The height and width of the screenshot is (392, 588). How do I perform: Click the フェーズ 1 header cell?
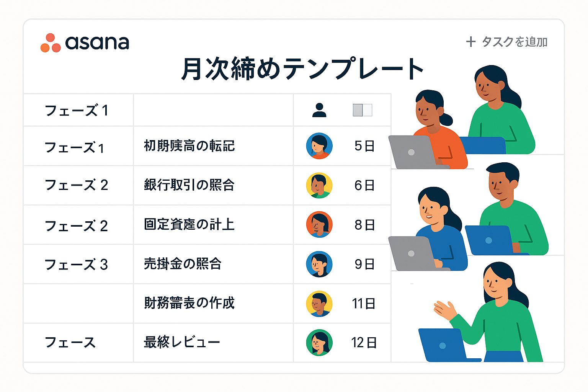coord(76,111)
